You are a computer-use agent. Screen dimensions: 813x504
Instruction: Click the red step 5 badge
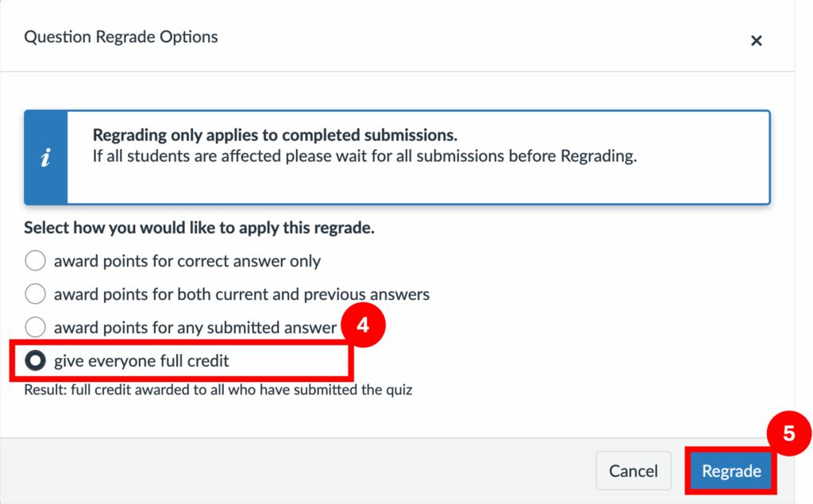[788, 433]
